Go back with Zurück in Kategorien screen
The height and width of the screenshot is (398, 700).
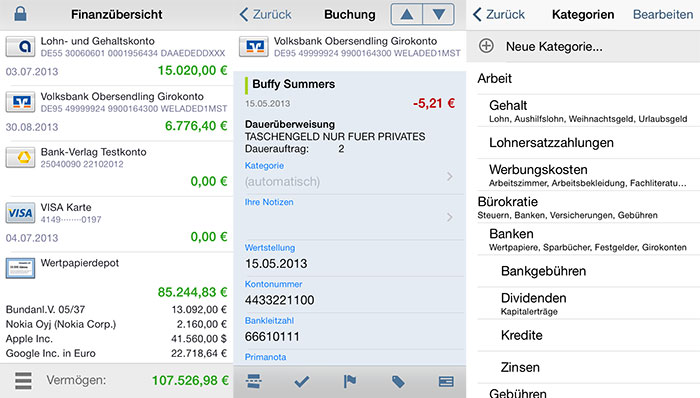tap(499, 14)
